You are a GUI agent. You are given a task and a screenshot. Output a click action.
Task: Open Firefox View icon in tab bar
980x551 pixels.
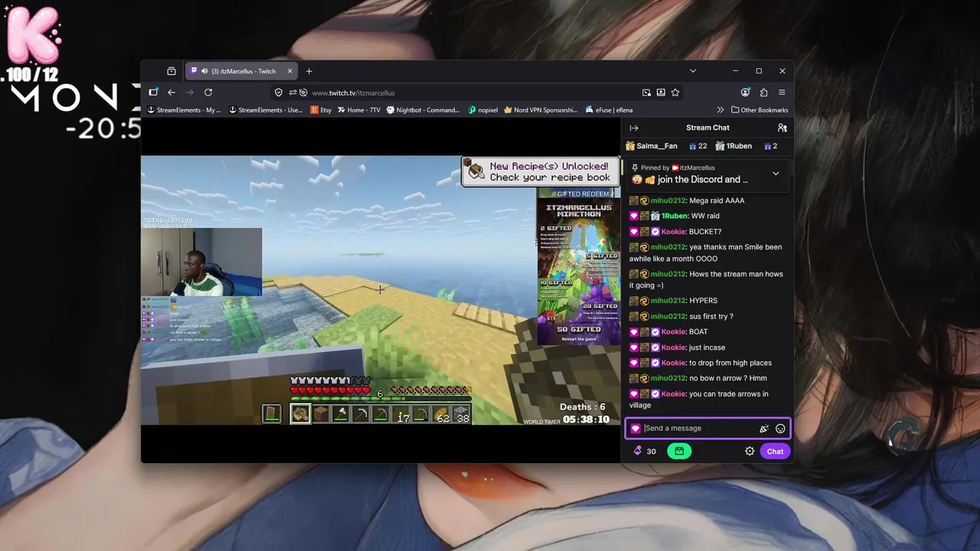click(171, 71)
